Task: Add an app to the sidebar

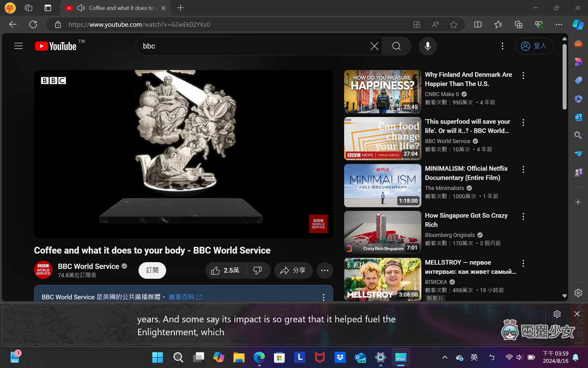Action: (x=578, y=202)
